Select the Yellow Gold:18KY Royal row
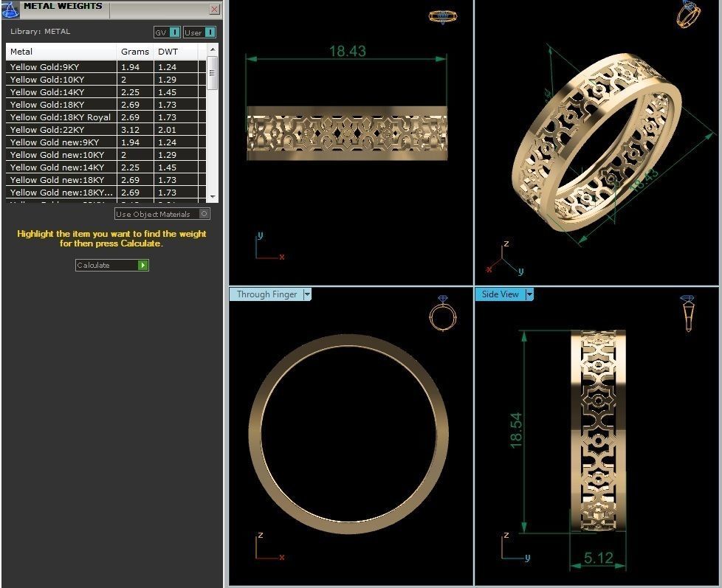 pos(106,117)
